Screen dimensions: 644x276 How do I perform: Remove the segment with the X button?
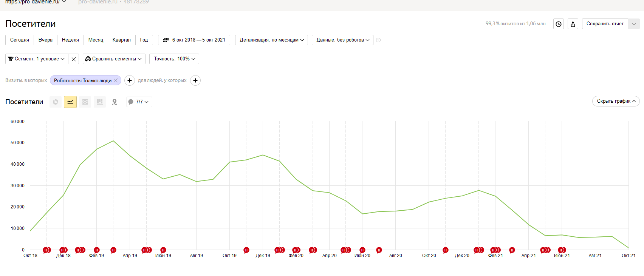74,59
